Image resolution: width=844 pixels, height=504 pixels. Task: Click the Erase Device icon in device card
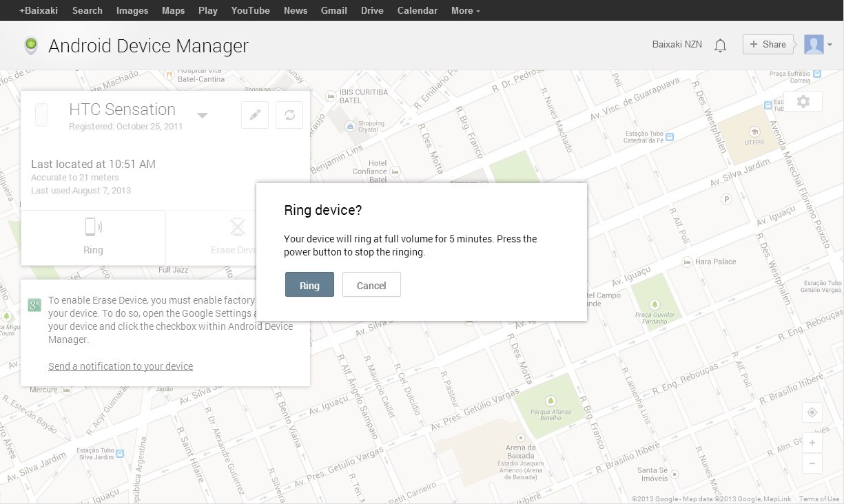coord(238,227)
